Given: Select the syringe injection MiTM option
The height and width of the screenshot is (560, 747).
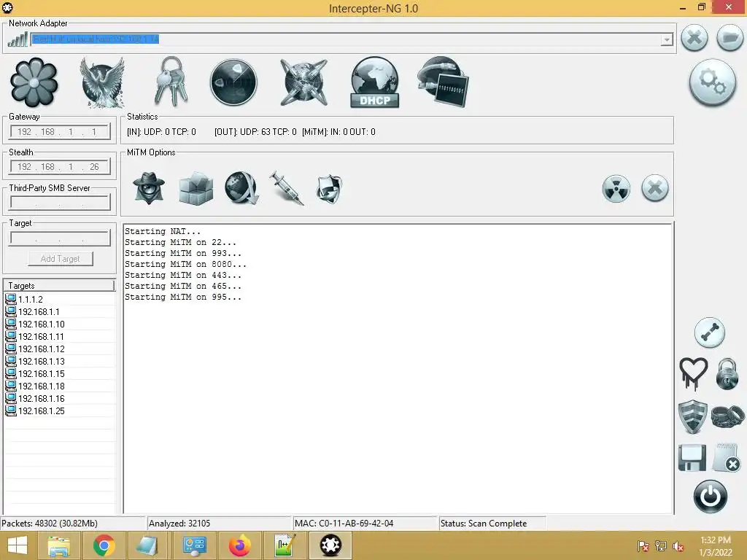Looking at the screenshot, I should [x=286, y=189].
